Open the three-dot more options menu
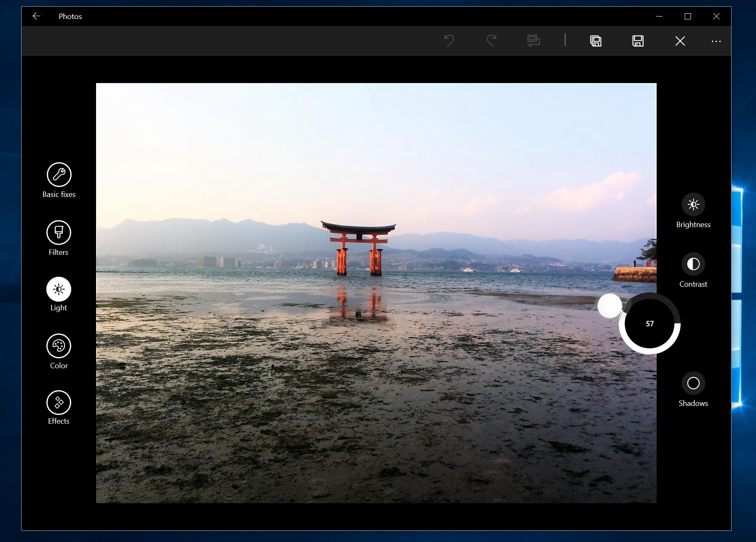This screenshot has width=756, height=542. point(716,41)
